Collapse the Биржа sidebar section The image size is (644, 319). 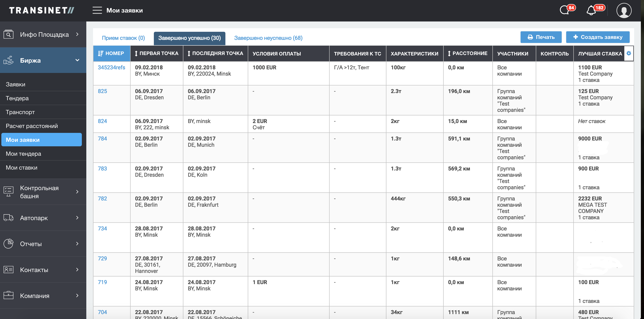[x=77, y=60]
